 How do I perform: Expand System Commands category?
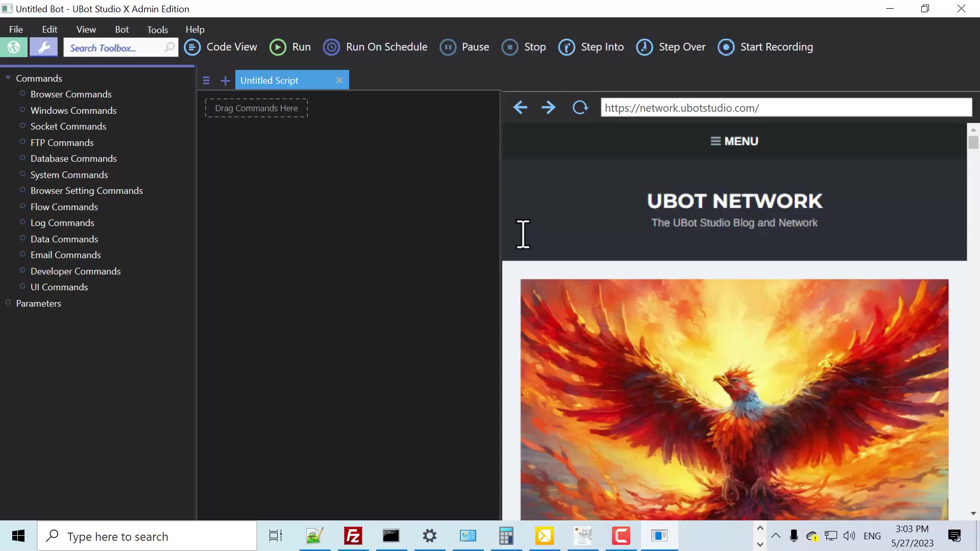pyautogui.click(x=22, y=174)
